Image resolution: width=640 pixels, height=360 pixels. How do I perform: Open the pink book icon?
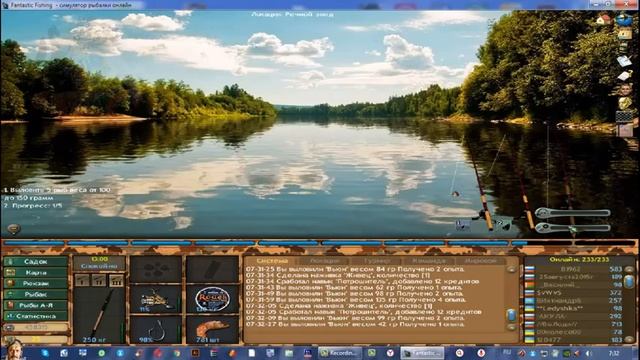click(624, 131)
